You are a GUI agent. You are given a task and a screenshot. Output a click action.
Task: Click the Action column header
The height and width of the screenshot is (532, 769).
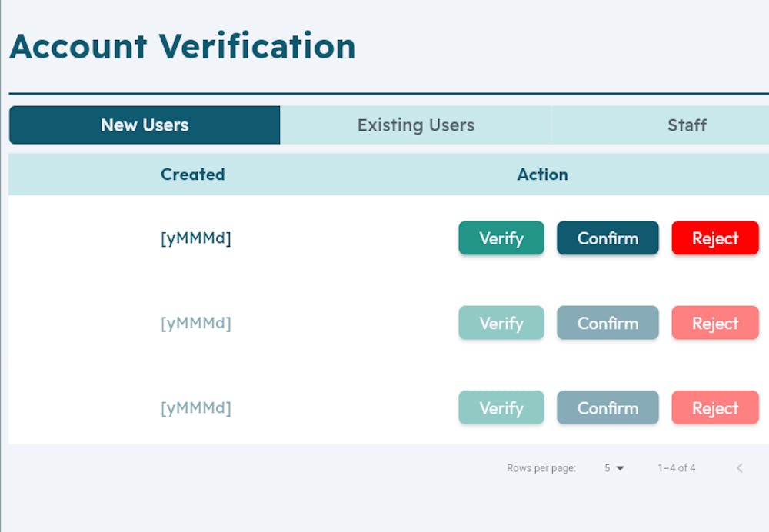(542, 175)
